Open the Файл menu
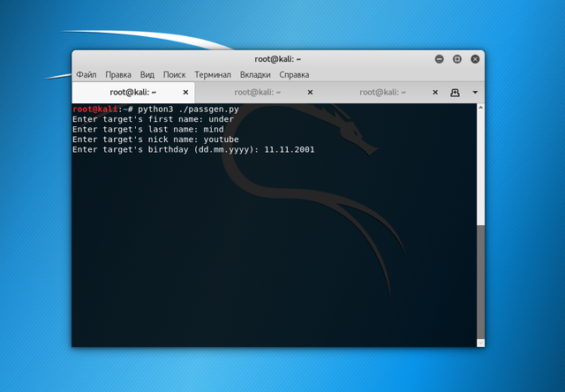Image resolution: width=565 pixels, height=392 pixels. (x=87, y=74)
